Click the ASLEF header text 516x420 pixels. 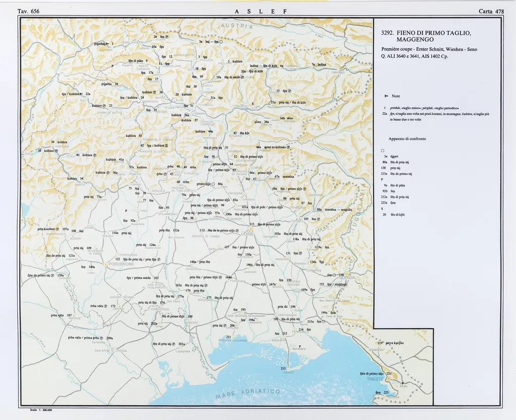click(261, 11)
